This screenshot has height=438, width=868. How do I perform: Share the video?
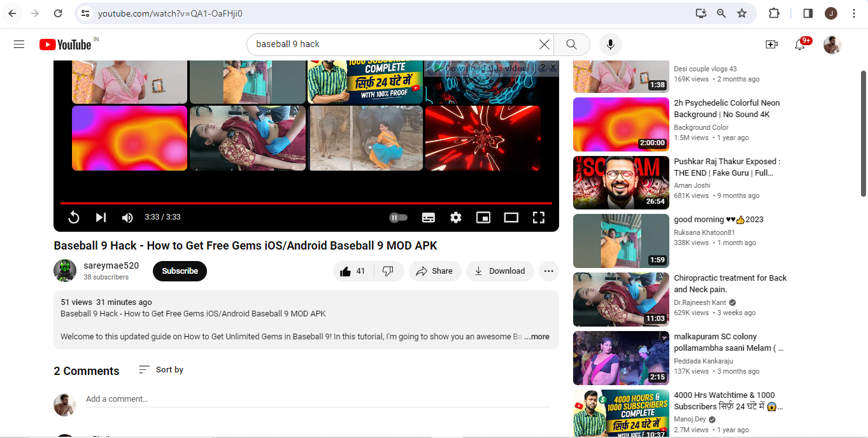click(x=435, y=271)
